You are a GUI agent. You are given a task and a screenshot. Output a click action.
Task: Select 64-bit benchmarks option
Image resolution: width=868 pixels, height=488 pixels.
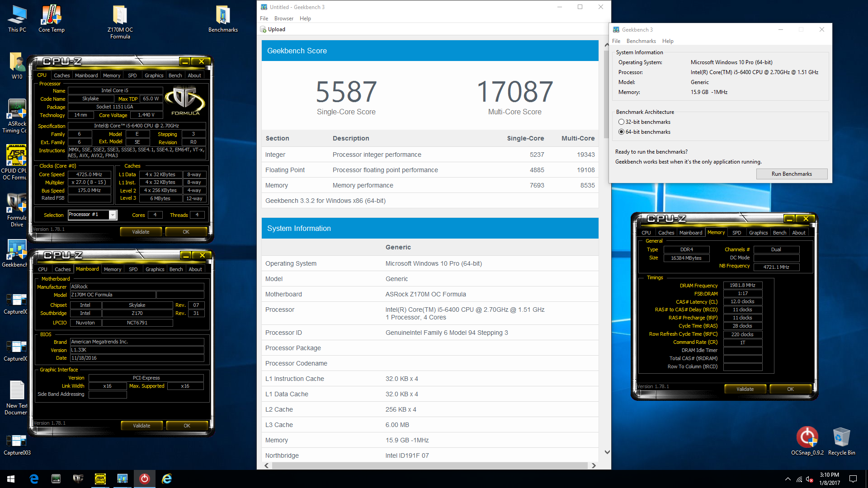pyautogui.click(x=644, y=132)
